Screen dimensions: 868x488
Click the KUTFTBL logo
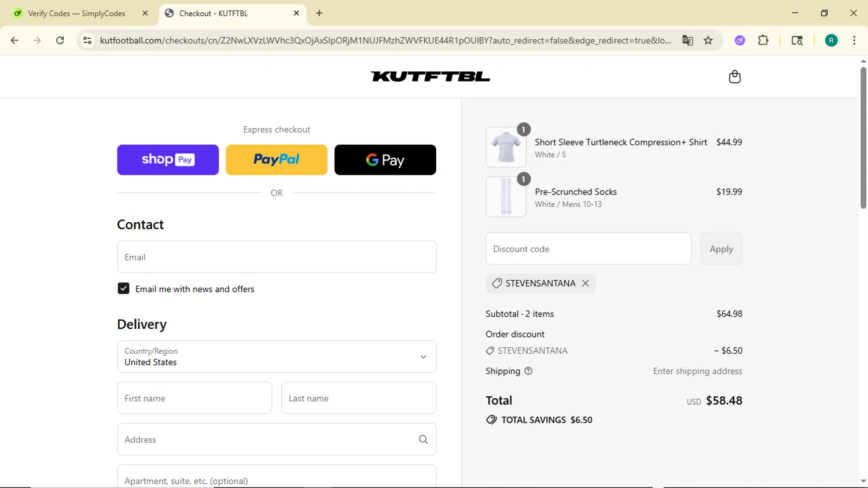tap(430, 76)
